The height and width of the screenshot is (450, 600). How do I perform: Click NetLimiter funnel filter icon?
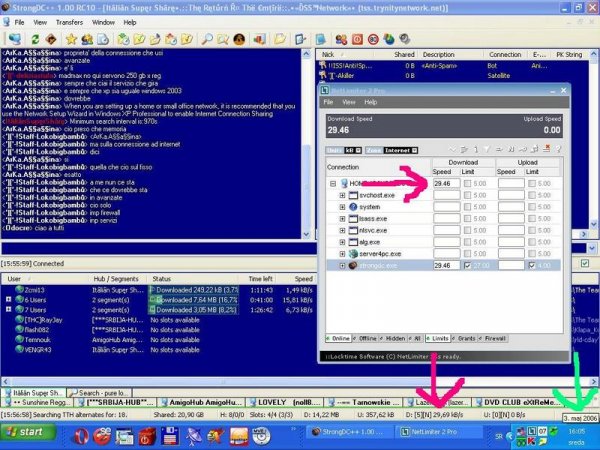pyautogui.click(x=487, y=149)
